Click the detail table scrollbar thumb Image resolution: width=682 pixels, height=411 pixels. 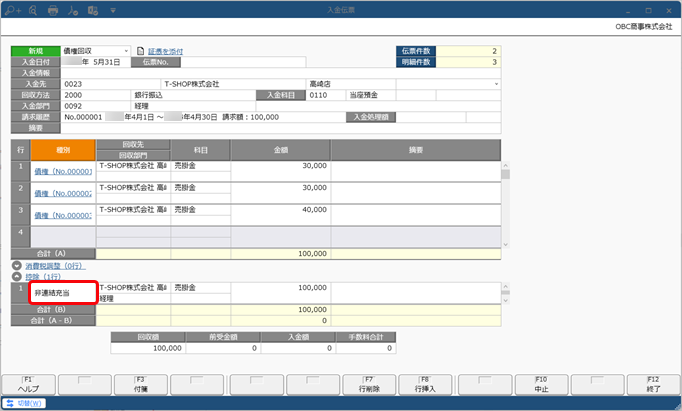[x=505, y=174]
